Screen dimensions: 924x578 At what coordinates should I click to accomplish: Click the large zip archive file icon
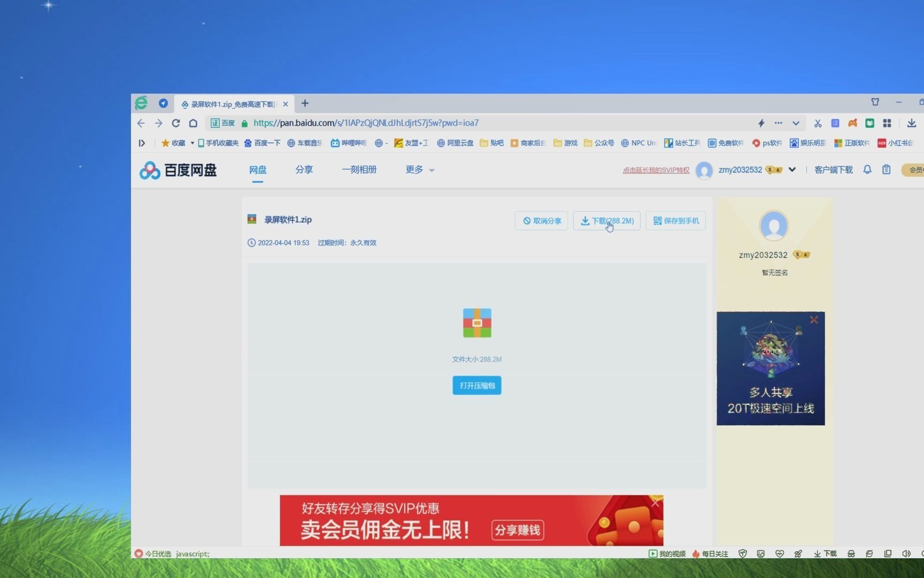(477, 323)
